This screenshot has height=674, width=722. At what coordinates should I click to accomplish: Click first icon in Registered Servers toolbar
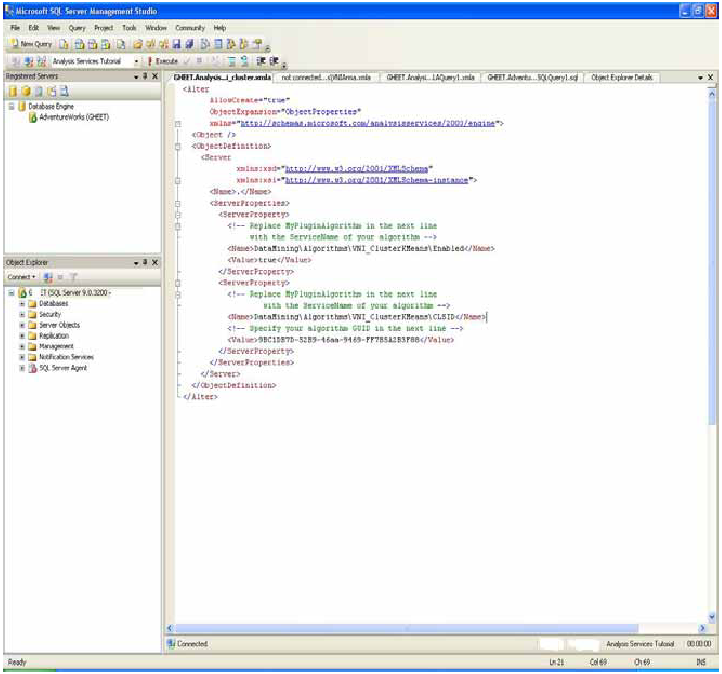click(12, 91)
